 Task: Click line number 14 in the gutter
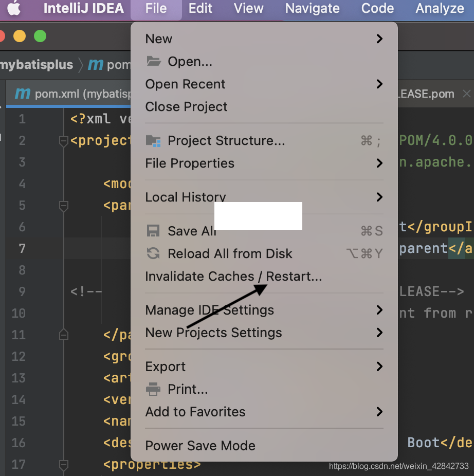point(19,400)
